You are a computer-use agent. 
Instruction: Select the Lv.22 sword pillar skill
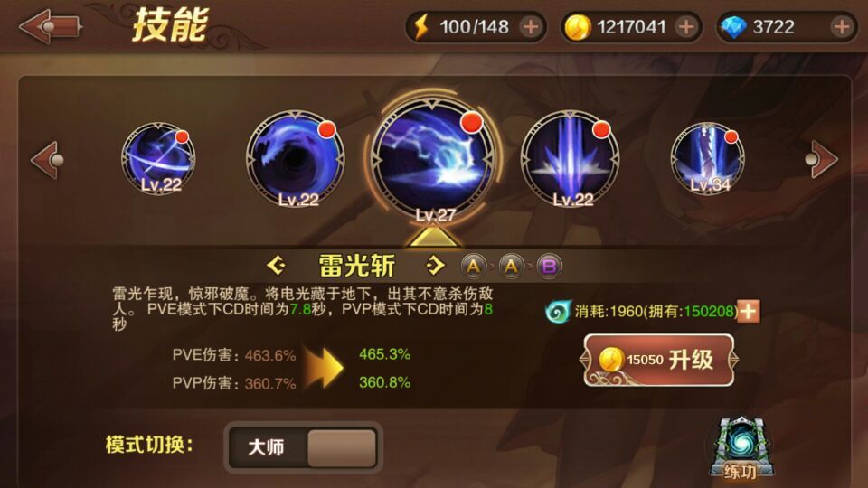(x=571, y=159)
